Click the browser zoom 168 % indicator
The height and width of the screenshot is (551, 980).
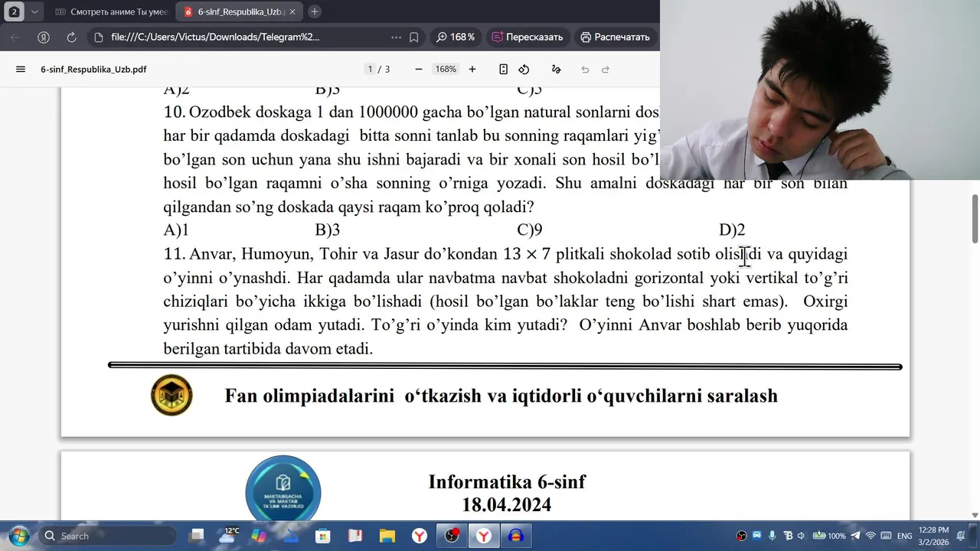click(x=456, y=37)
